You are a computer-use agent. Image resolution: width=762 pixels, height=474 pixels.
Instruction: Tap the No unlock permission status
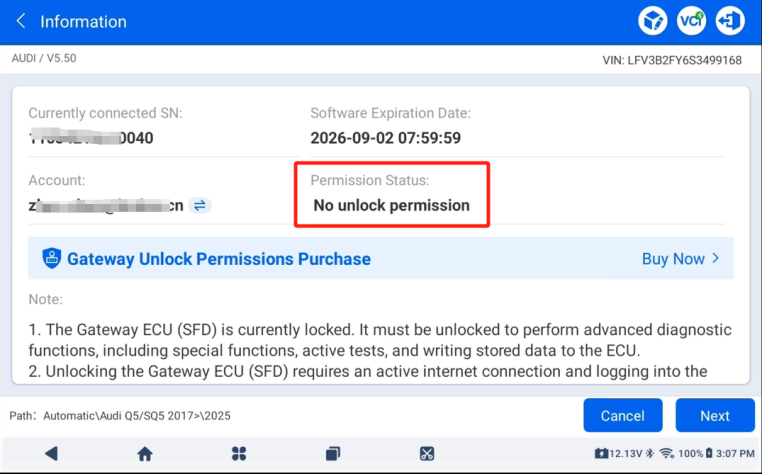click(391, 205)
